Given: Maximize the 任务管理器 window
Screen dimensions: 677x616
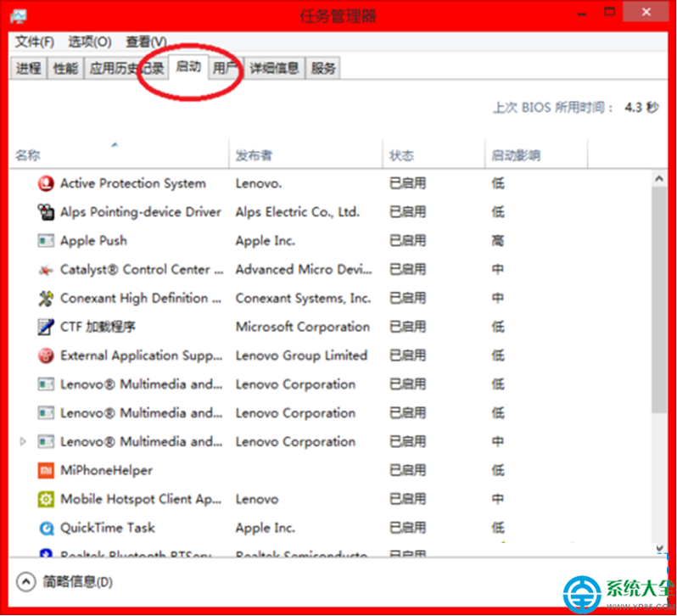Looking at the screenshot, I should pos(610,12).
